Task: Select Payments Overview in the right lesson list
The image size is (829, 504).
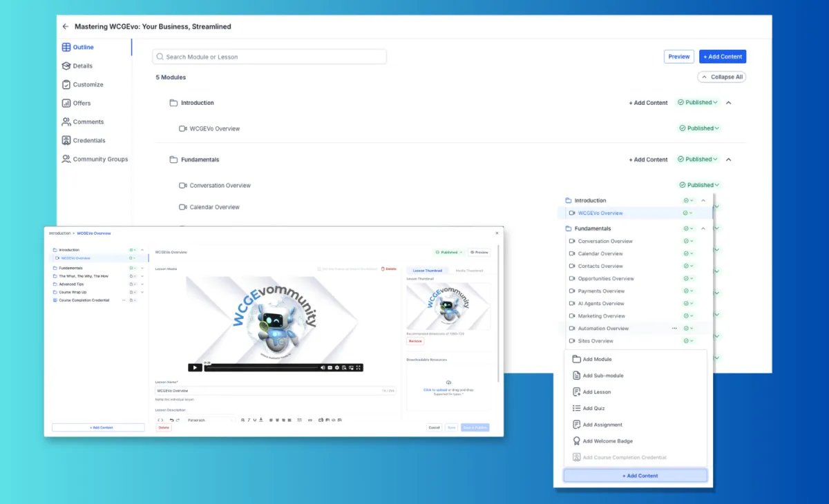Action: pyautogui.click(x=602, y=291)
